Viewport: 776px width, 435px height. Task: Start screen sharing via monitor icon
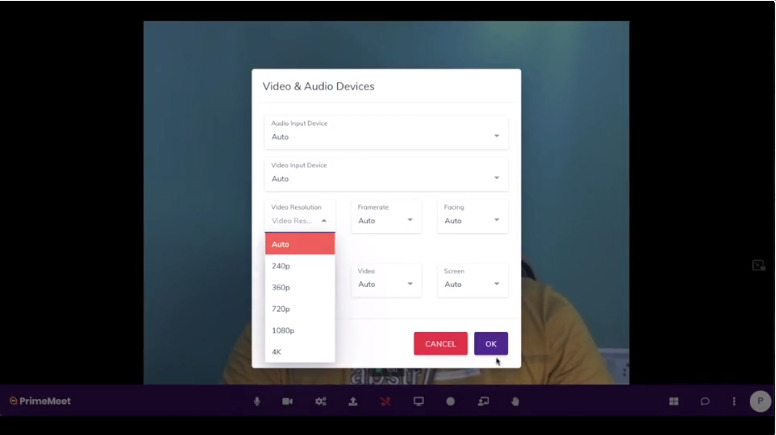(x=419, y=401)
